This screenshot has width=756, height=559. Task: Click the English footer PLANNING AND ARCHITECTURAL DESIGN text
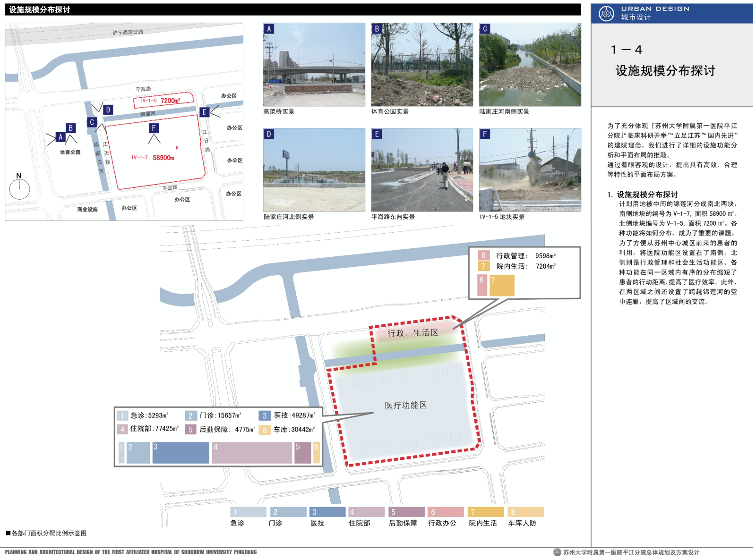tap(131, 552)
